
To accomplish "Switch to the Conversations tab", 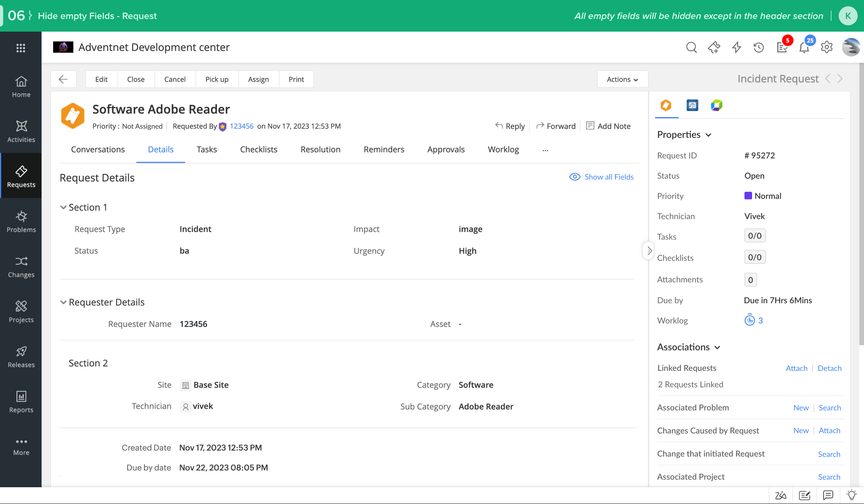I will (x=98, y=150).
